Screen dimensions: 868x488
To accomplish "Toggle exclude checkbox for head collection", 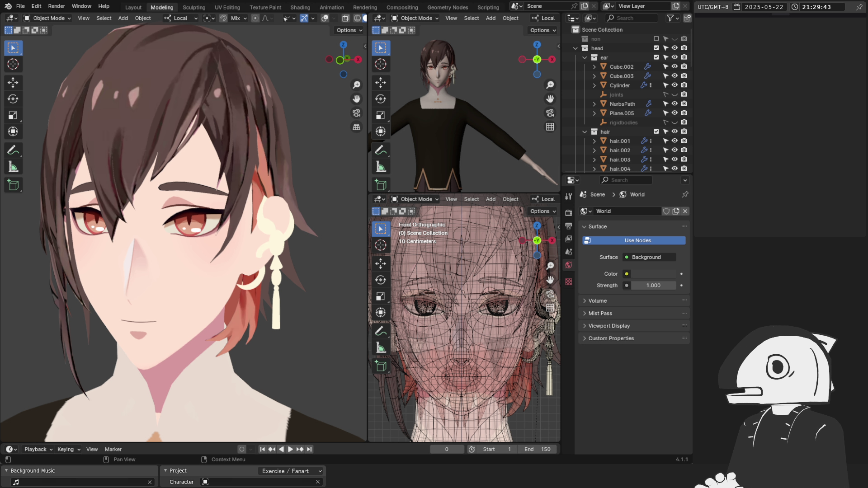I will 656,48.
